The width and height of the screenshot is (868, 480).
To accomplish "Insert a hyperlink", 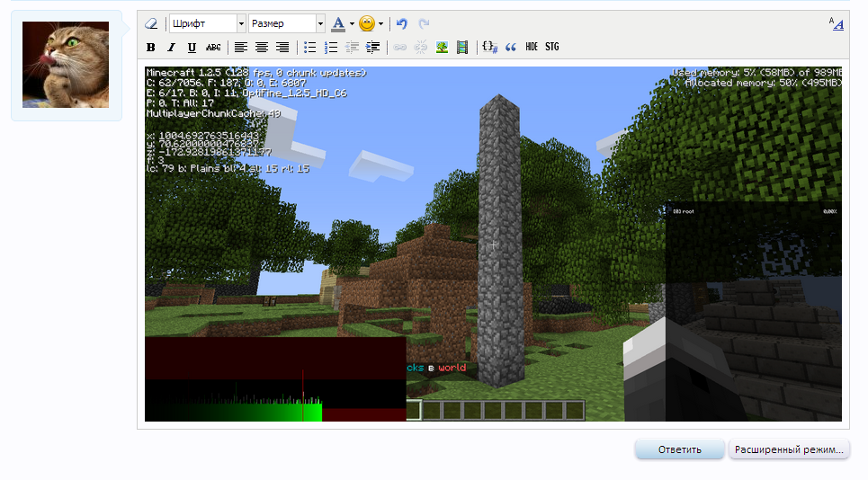I will coord(399,48).
